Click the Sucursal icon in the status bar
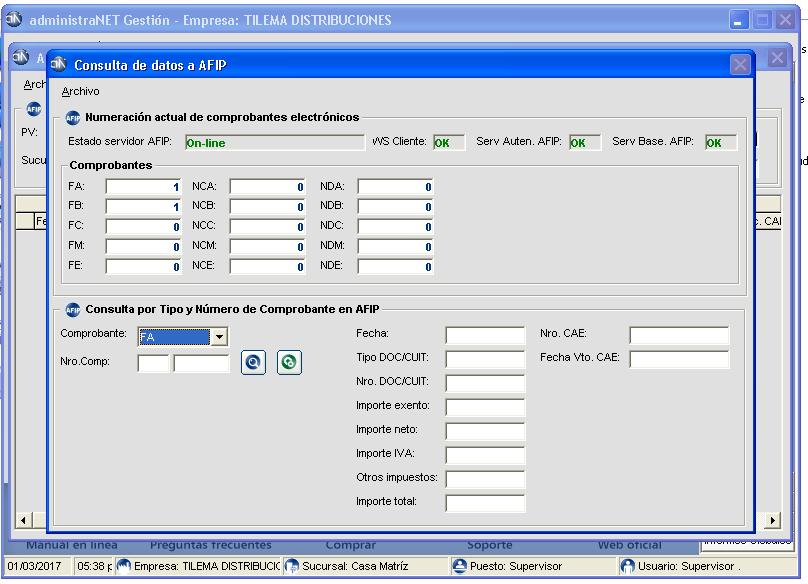Image resolution: width=808 pixels, height=584 pixels. coord(292,566)
